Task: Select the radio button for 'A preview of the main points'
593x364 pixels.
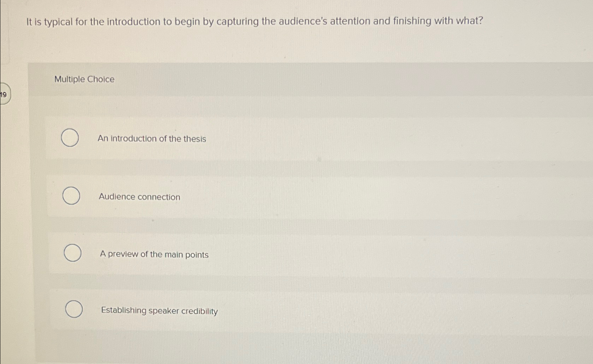Action: (x=73, y=253)
